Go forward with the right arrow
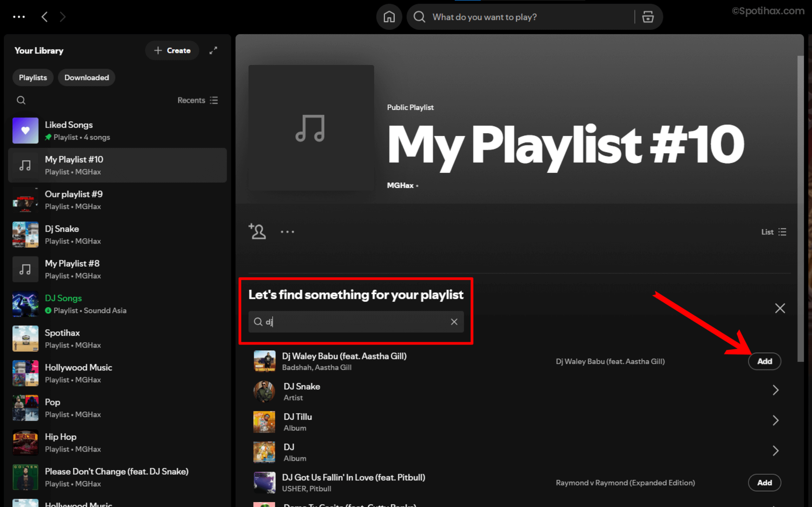Screen dimensions: 812x507 62,17
